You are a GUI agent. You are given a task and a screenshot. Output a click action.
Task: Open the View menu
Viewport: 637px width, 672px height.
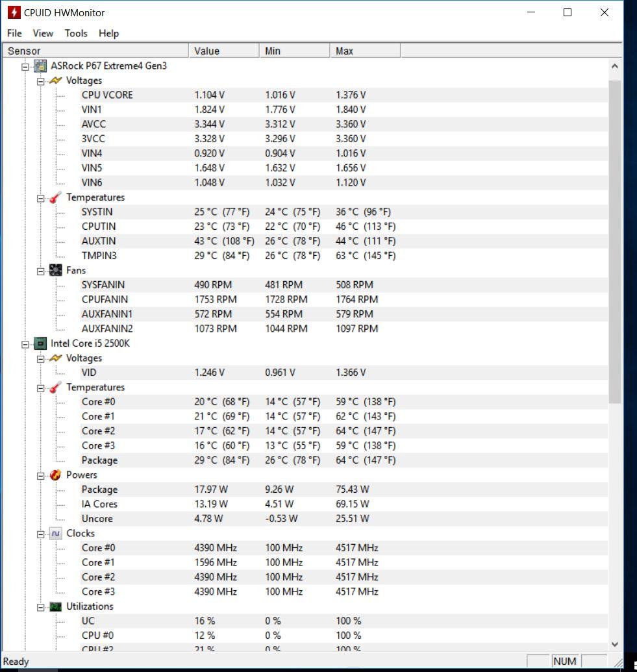click(43, 33)
